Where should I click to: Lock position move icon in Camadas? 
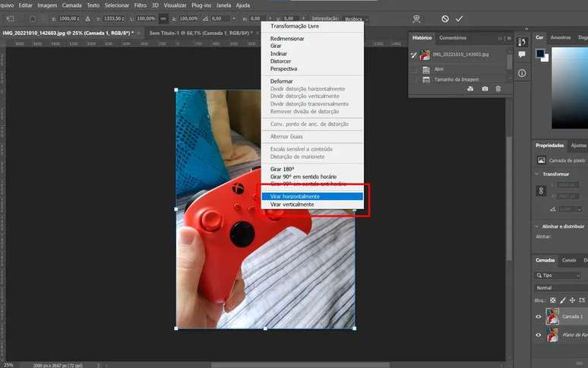coord(572,300)
